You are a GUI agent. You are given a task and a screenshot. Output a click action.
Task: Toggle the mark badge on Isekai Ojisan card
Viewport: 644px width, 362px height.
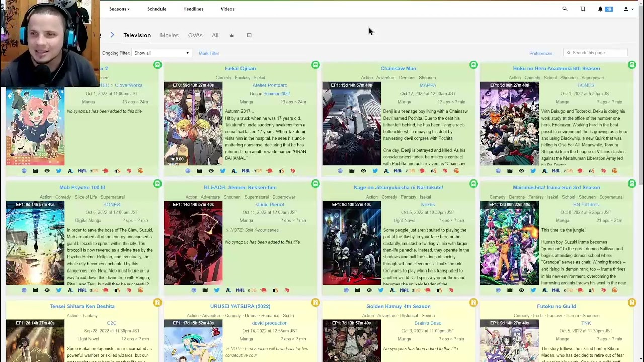click(x=315, y=65)
